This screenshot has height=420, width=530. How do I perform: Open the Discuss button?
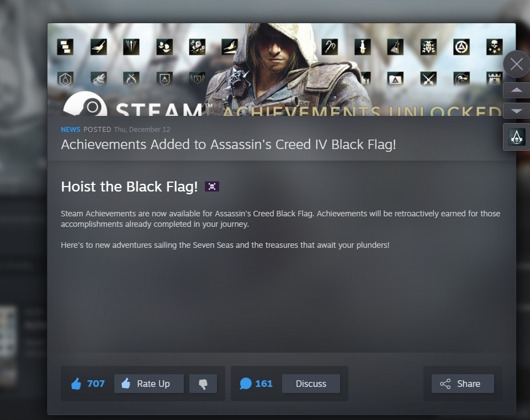tap(311, 384)
